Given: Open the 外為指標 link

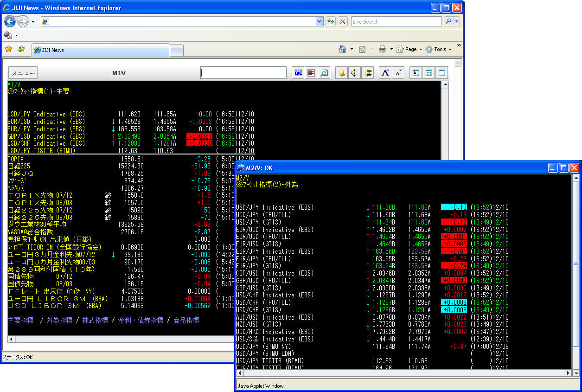Looking at the screenshot, I should point(59,321).
